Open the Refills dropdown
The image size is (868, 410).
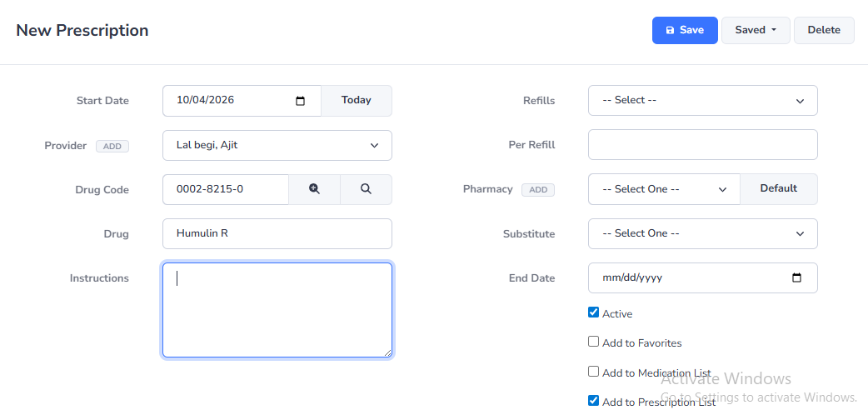tap(702, 101)
